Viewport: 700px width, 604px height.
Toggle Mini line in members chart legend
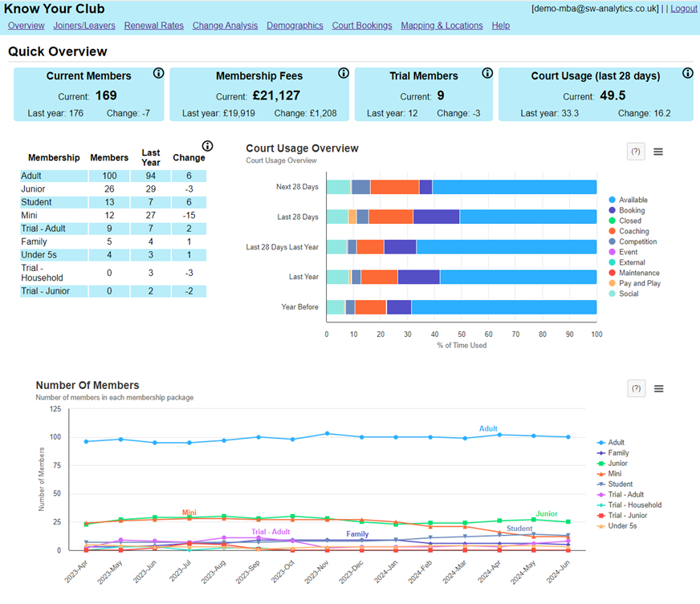click(609, 474)
